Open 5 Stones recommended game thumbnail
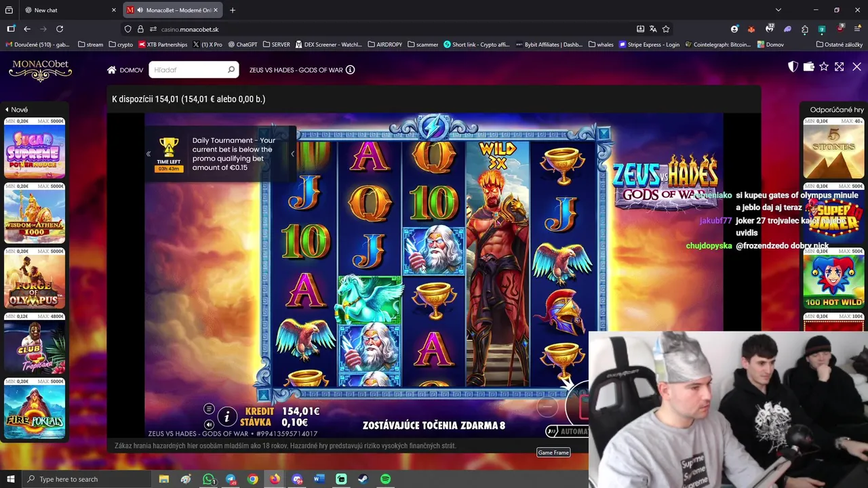This screenshot has height=488, width=868. (833, 148)
